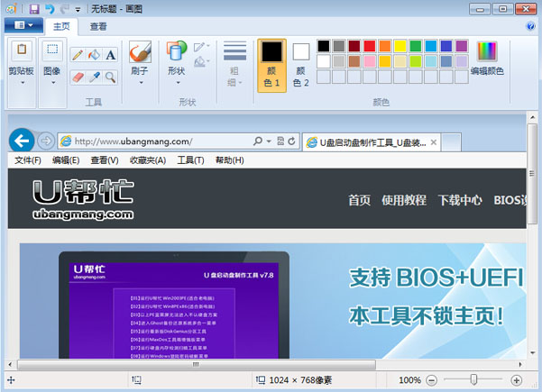Click the 编辑颜色 label button
This screenshot has height=392, width=542.
pos(487,71)
